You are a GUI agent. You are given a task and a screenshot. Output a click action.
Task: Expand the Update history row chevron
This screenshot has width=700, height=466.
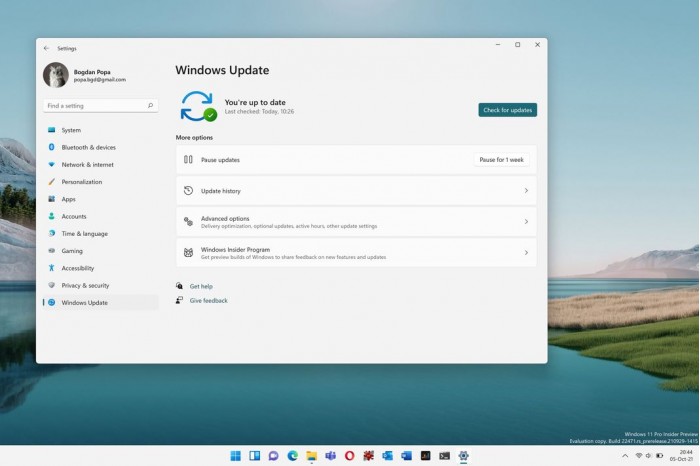pos(526,191)
